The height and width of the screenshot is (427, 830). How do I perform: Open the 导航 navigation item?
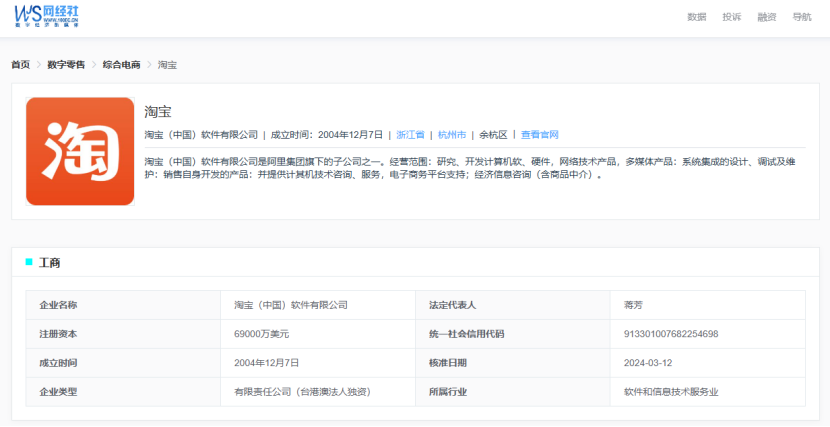tap(801, 17)
